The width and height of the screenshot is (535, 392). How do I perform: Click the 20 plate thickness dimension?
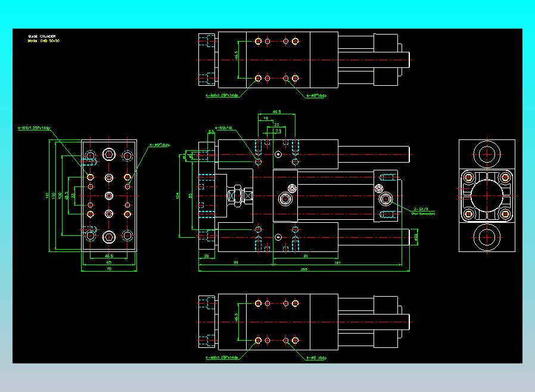[x=206, y=256]
